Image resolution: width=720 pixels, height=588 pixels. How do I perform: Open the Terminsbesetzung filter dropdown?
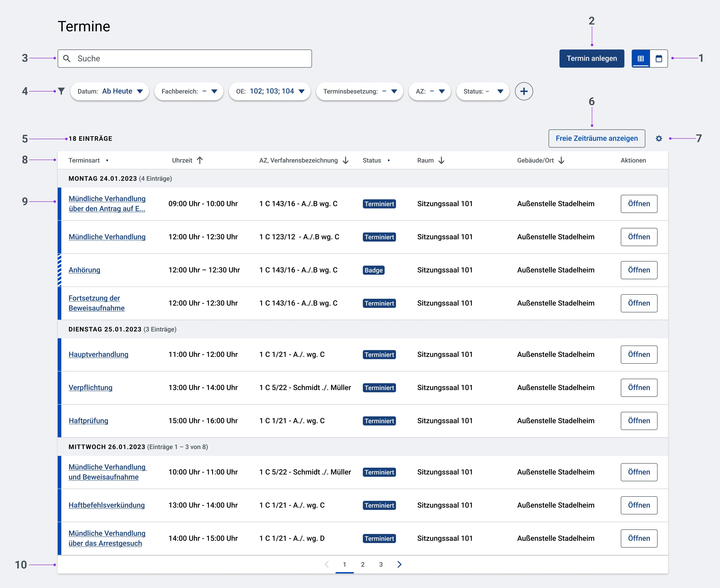pyautogui.click(x=359, y=91)
